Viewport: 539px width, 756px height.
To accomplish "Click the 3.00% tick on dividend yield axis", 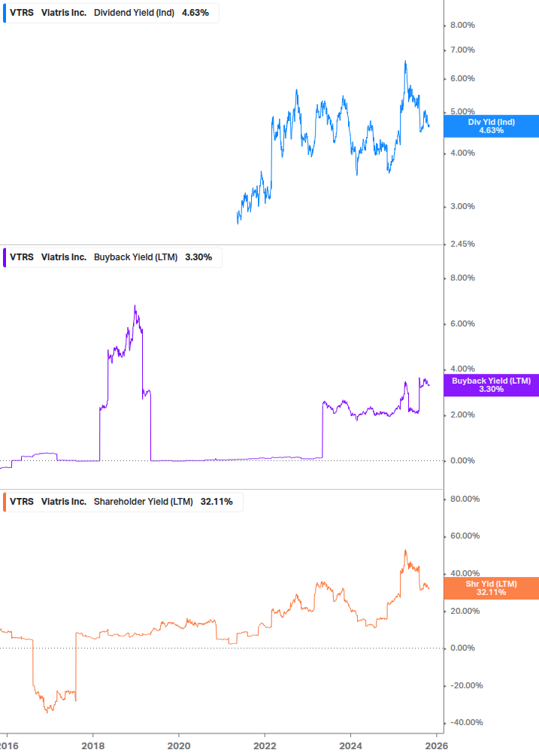I will (462, 206).
